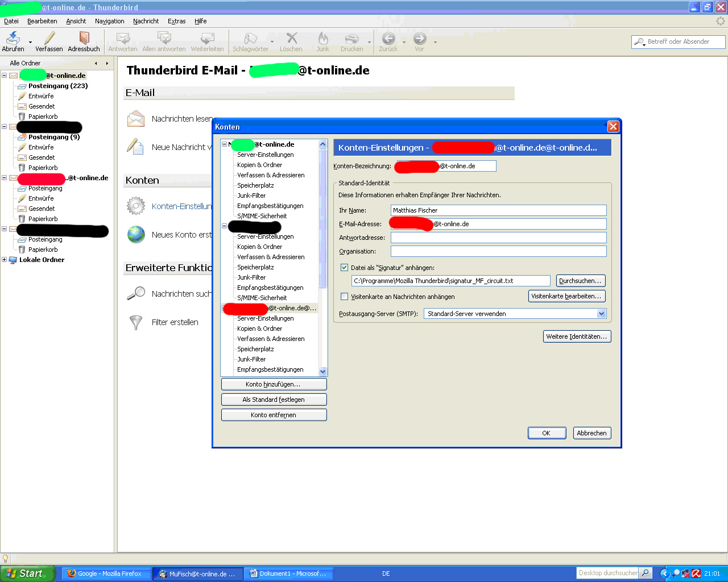Click the search magnifier in Betreff oder Absender
The width and height of the screenshot is (728, 582).
point(639,41)
